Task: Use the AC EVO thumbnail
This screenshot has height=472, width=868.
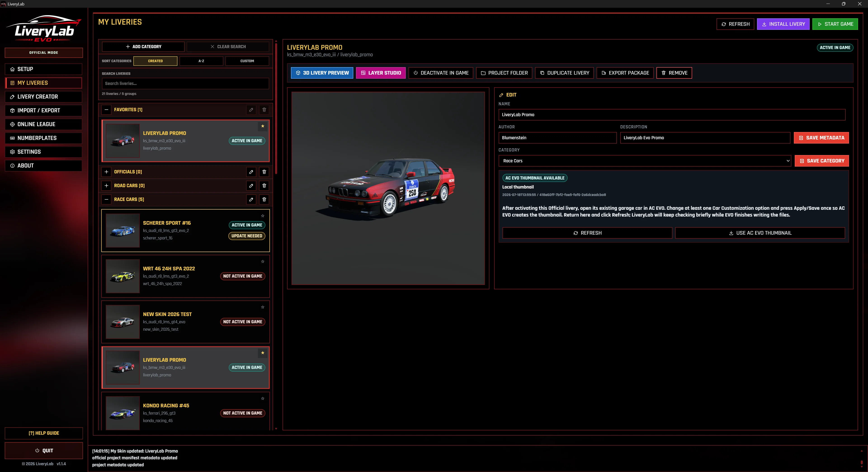Action: 760,233
